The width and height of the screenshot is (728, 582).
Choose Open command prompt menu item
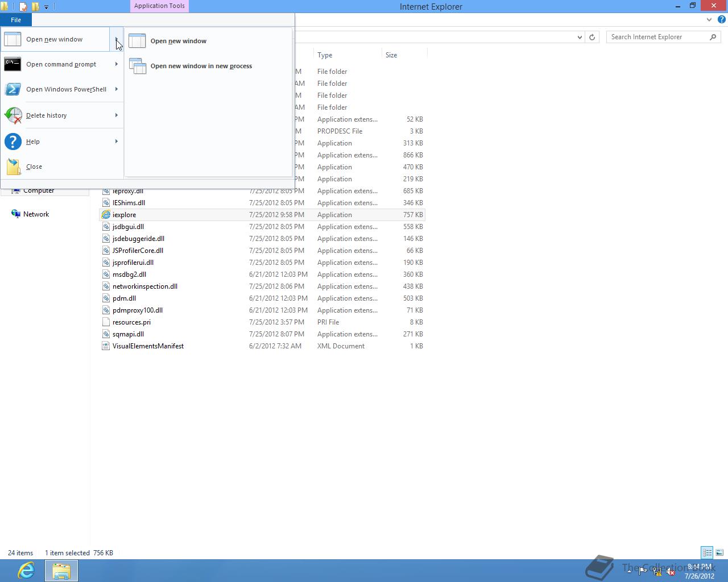[x=61, y=64]
